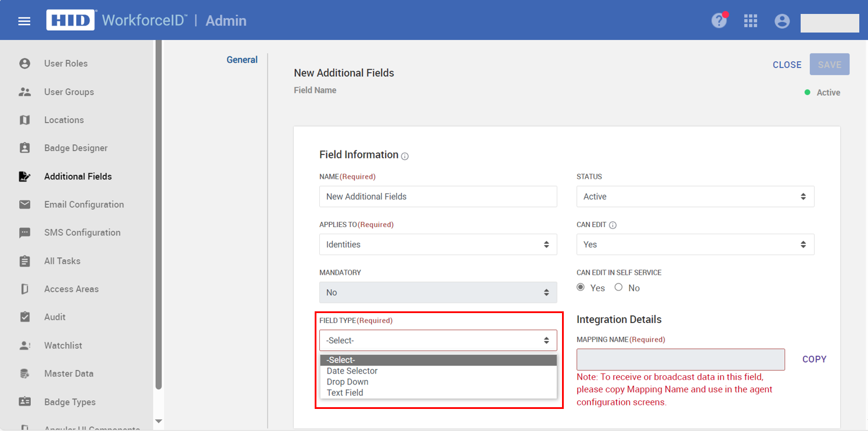Open the help question mark icon
This screenshot has width=868, height=431.
point(719,21)
